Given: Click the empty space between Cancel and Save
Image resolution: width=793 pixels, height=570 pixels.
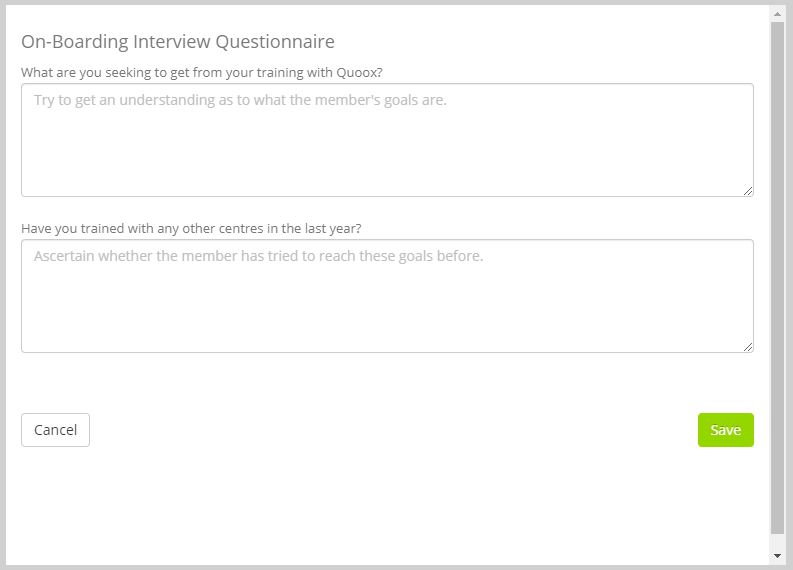Looking at the screenshot, I should click(393, 430).
